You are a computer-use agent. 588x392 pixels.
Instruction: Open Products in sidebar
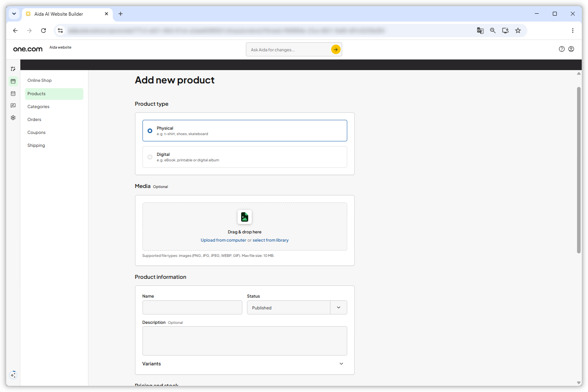point(54,94)
